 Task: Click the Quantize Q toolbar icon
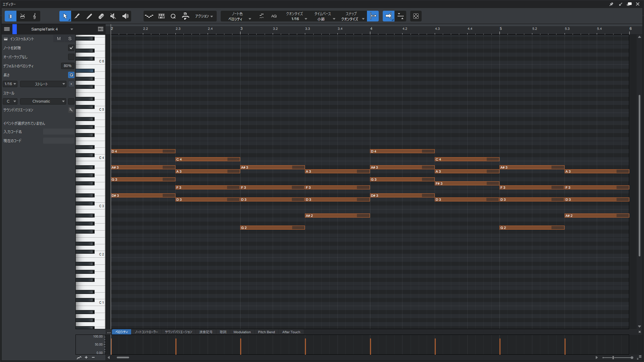tap(173, 16)
